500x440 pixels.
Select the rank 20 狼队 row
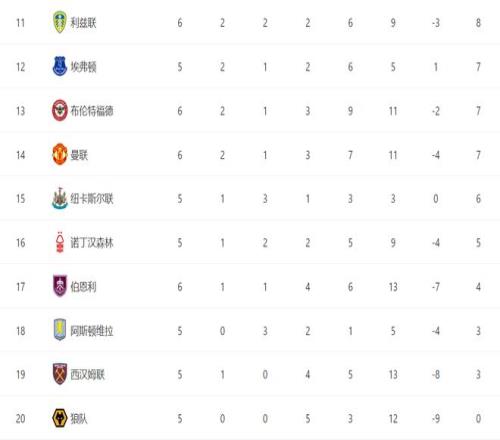(x=250, y=418)
